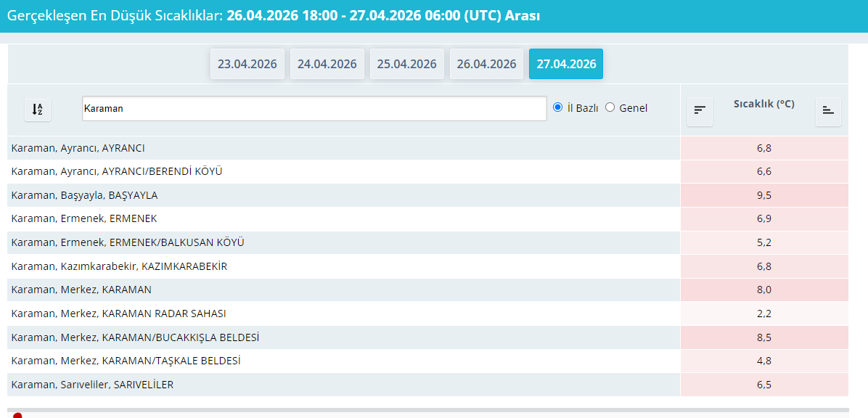Image resolution: width=868 pixels, height=418 pixels.
Task: Click sort icon with longest bar on top
Action: point(700,111)
